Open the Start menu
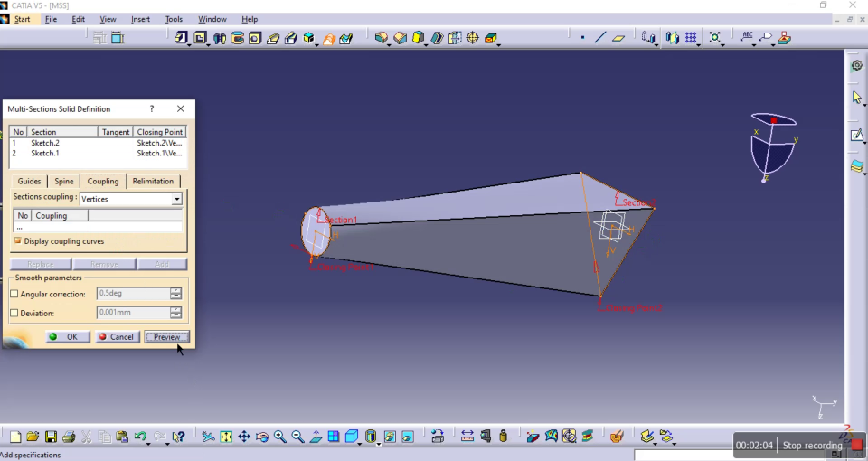This screenshot has width=868, height=461. click(x=22, y=19)
